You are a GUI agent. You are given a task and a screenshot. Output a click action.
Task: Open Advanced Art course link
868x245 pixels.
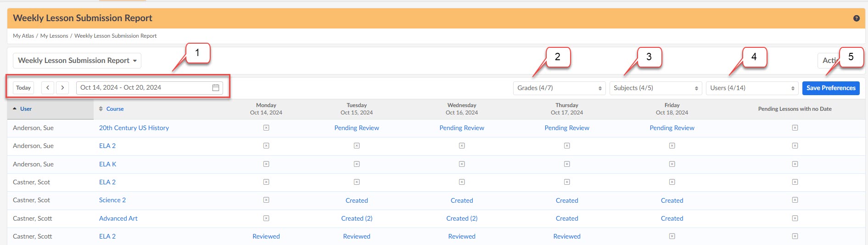point(118,218)
